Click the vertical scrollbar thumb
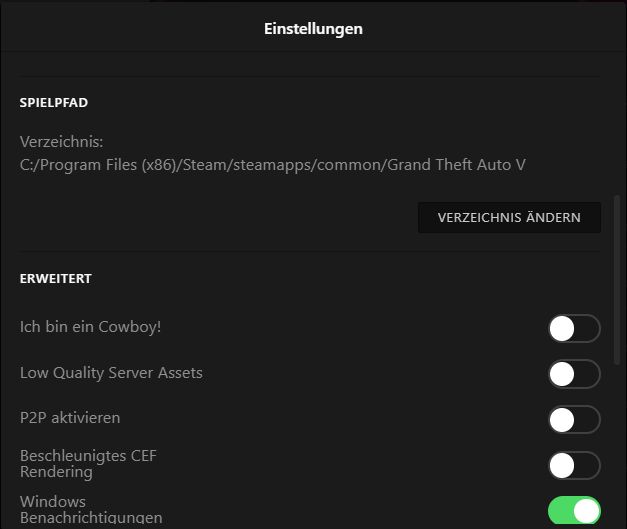Screen dimensions: 627x529 615,280
